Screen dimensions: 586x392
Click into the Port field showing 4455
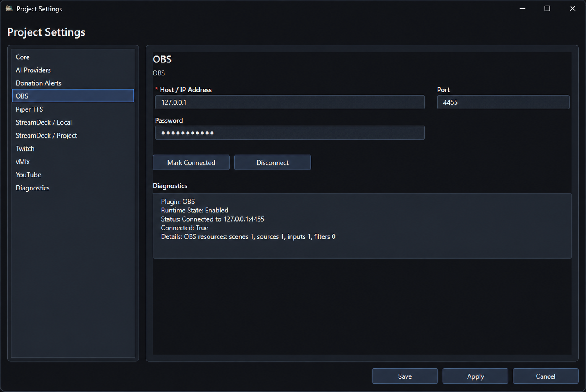(x=503, y=102)
